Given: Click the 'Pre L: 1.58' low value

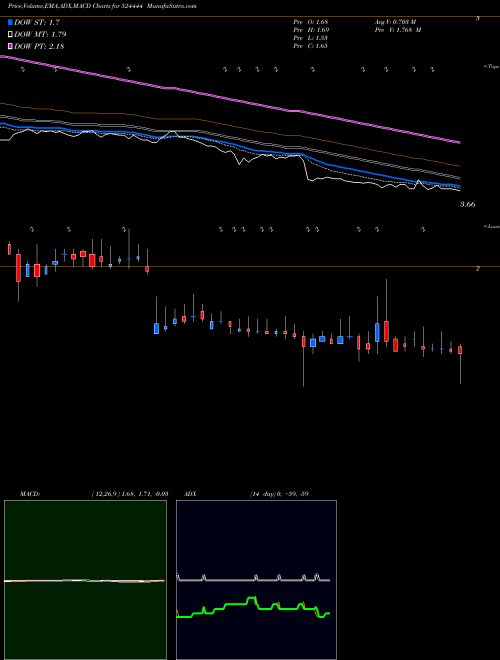Looking at the screenshot, I should click(311, 38).
